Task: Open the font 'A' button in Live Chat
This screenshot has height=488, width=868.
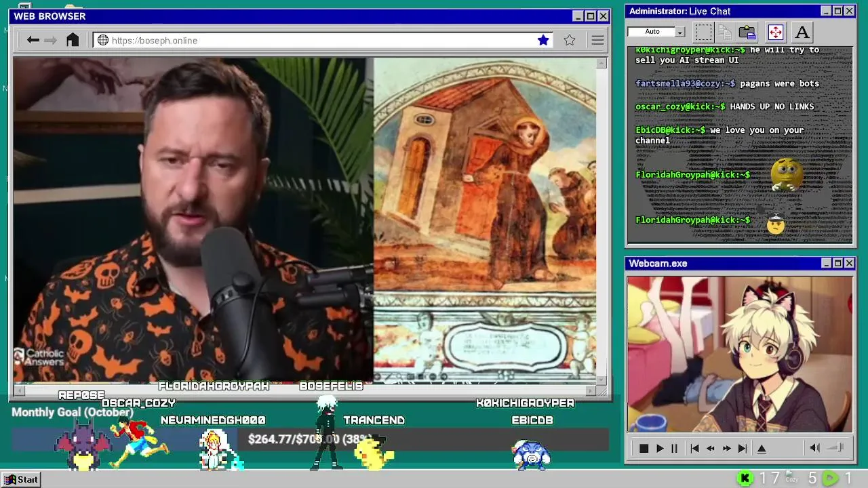Action: [802, 32]
